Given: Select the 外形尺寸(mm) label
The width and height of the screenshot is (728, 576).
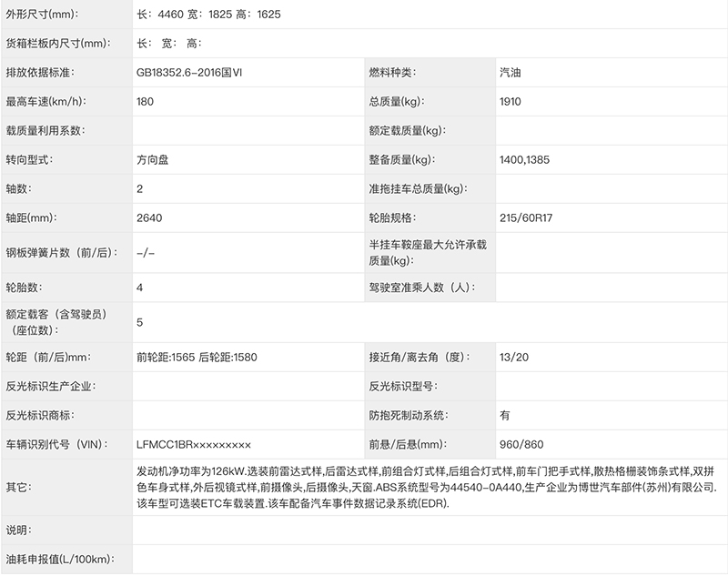Looking at the screenshot, I should click(x=42, y=15).
